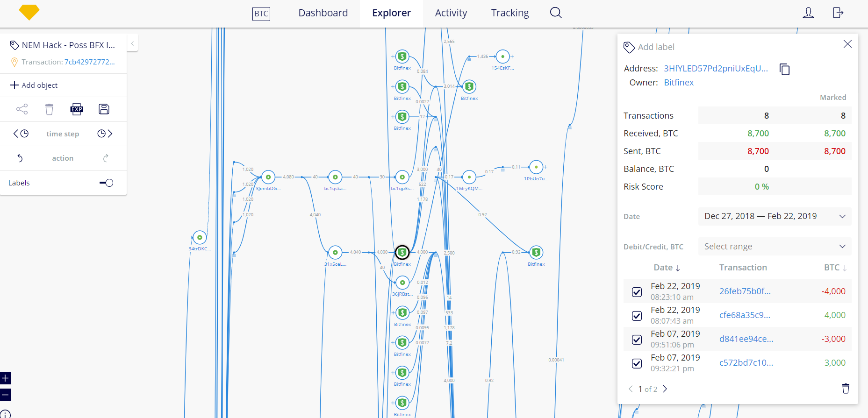Click the logout icon
Image resolution: width=868 pixels, height=418 pixels.
(838, 13)
